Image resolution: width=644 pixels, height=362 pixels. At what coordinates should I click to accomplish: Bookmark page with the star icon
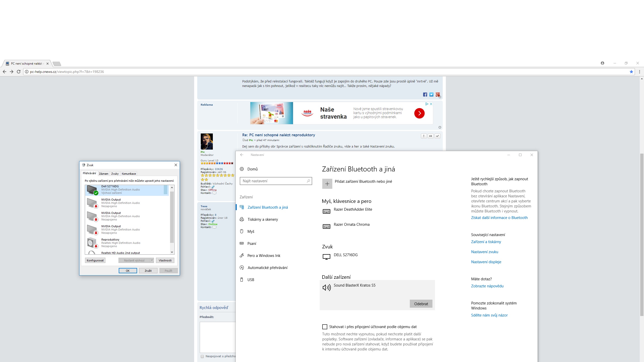coord(631,72)
